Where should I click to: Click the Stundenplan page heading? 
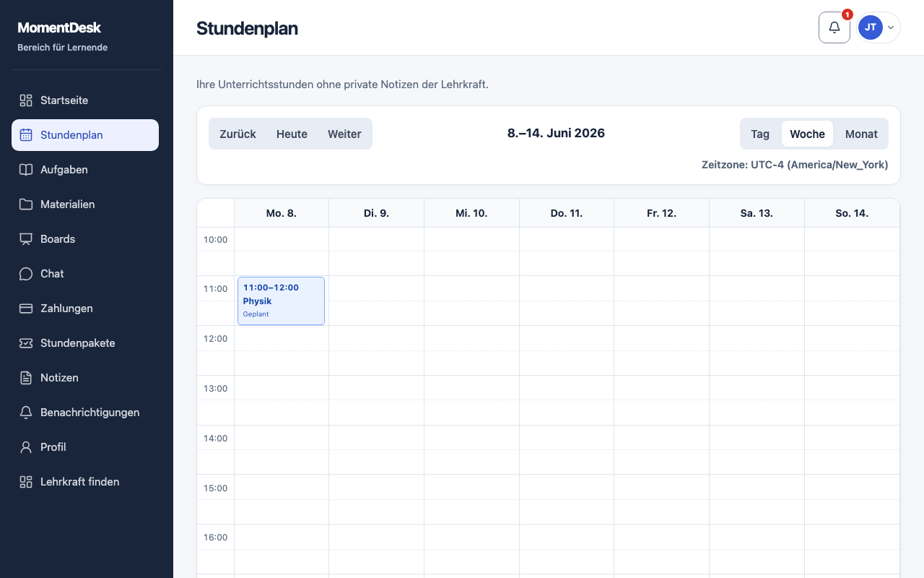point(247,28)
